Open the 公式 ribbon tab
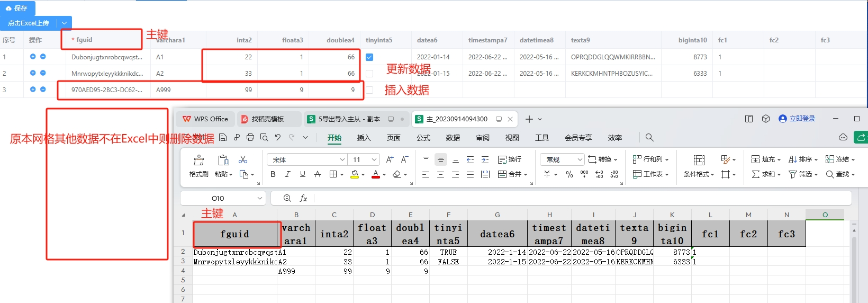 pyautogui.click(x=423, y=138)
